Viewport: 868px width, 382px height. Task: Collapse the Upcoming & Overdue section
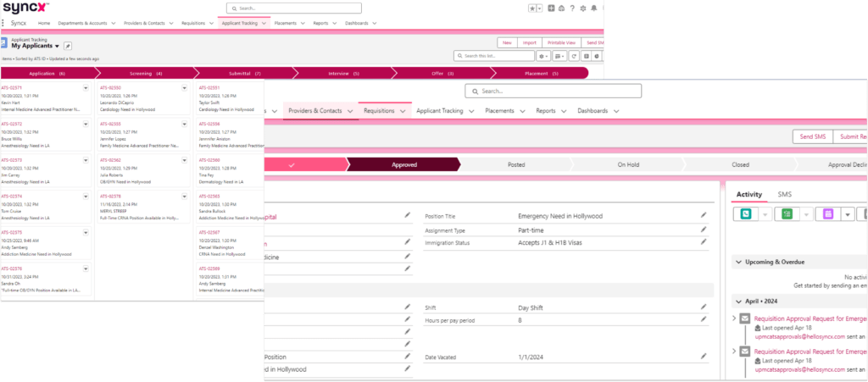pyautogui.click(x=738, y=263)
